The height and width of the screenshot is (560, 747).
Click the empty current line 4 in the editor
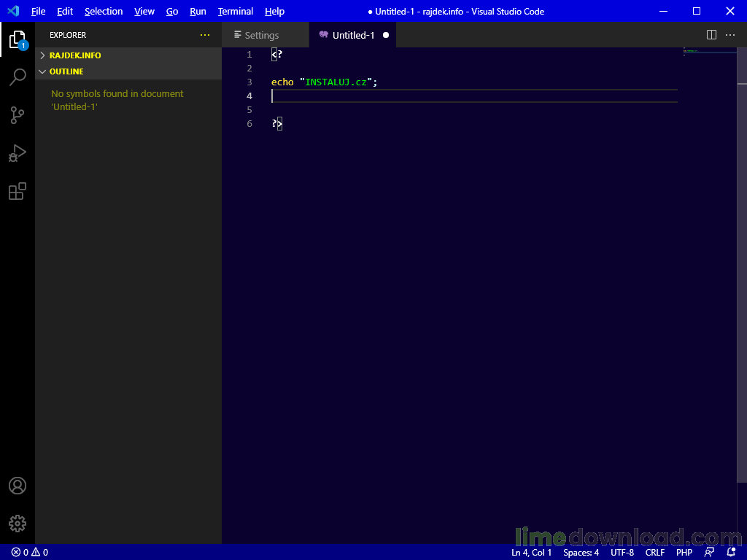coord(474,96)
